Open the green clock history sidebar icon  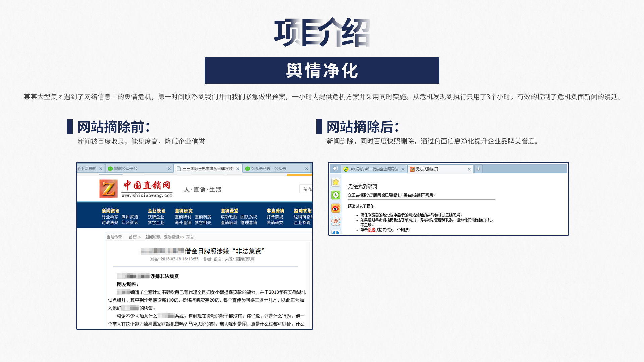[336, 195]
